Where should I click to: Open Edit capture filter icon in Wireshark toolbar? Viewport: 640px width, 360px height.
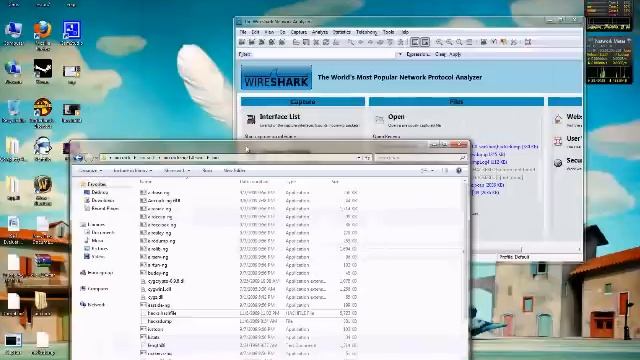[484, 42]
